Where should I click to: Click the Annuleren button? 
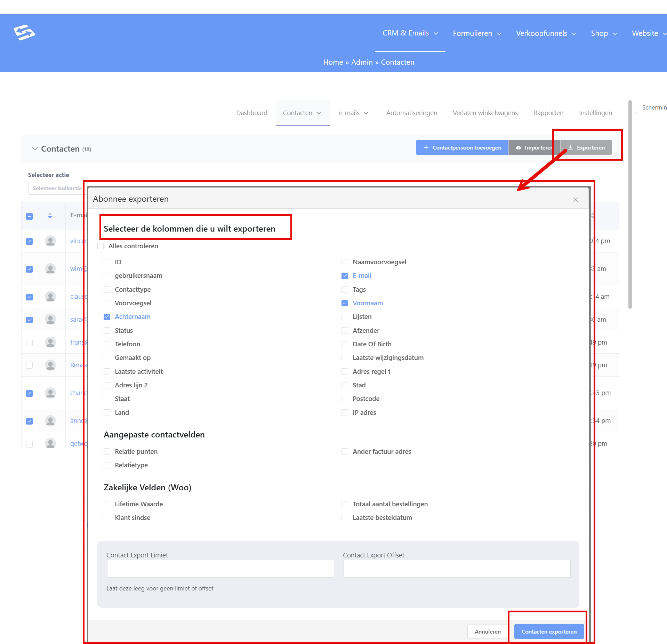click(x=488, y=631)
